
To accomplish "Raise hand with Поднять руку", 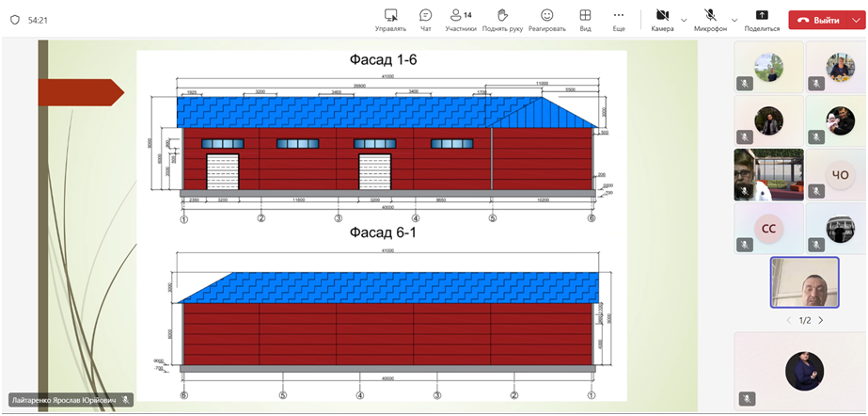I will (x=502, y=20).
